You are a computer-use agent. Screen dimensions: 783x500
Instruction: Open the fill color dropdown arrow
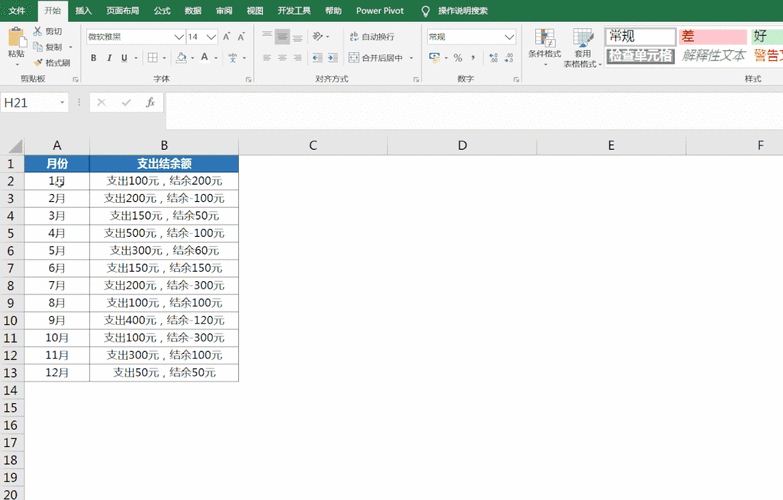pyautogui.click(x=192, y=58)
